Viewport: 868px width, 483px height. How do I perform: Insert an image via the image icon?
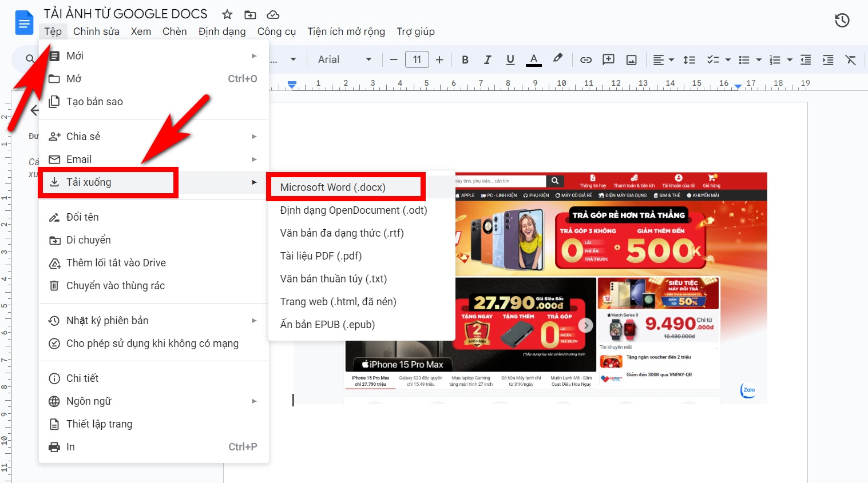click(631, 59)
